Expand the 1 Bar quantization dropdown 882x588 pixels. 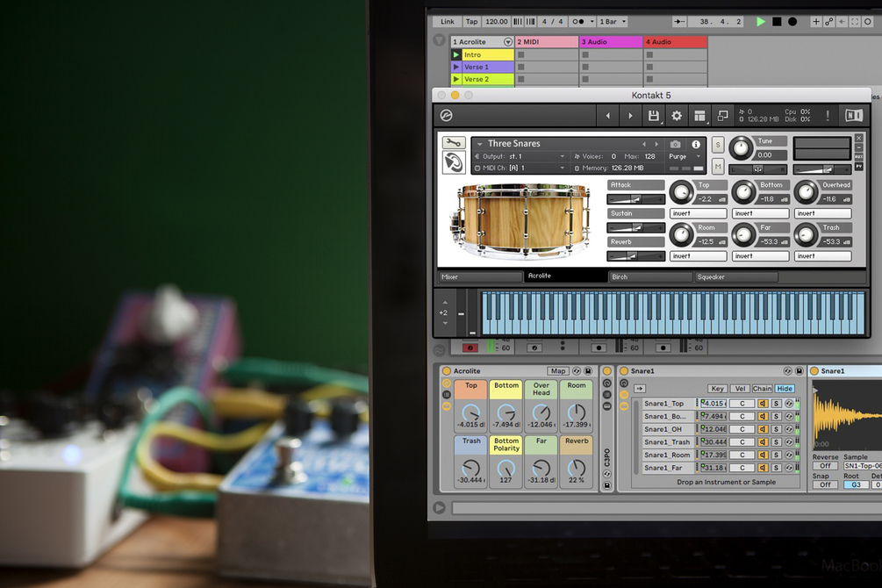pos(612,21)
